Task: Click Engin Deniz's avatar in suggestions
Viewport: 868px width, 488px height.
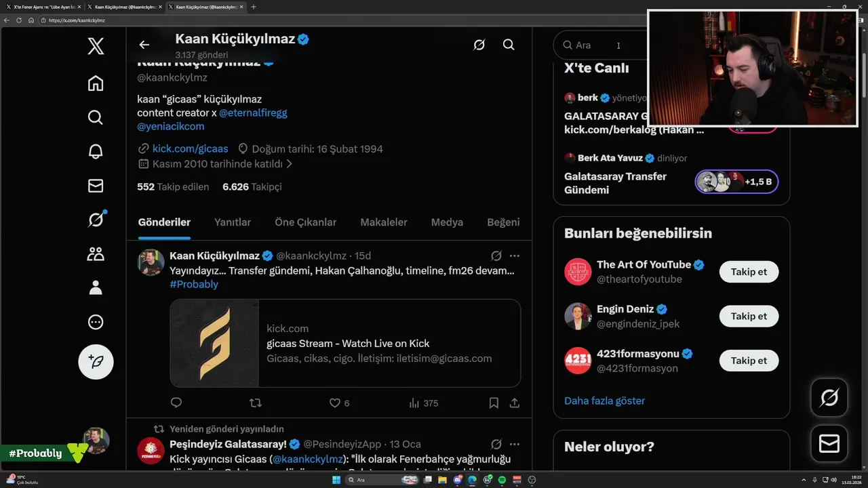Action: (x=578, y=316)
